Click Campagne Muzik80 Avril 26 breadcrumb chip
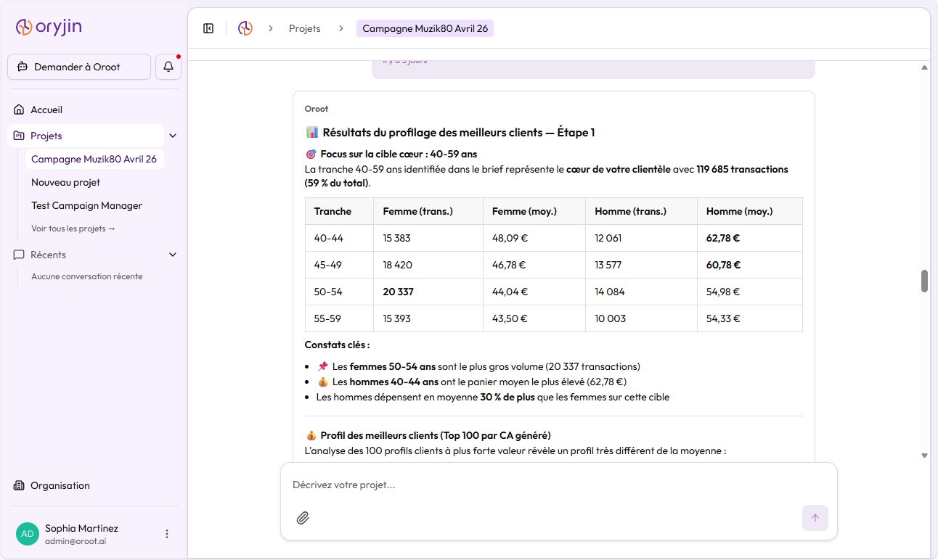938x560 pixels. [x=425, y=28]
